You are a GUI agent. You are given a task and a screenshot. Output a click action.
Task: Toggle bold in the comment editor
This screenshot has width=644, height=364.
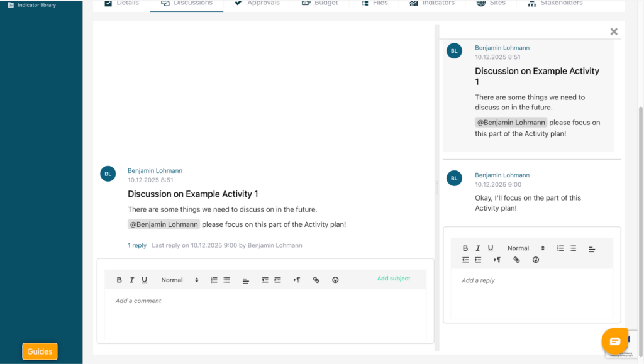[x=119, y=280]
